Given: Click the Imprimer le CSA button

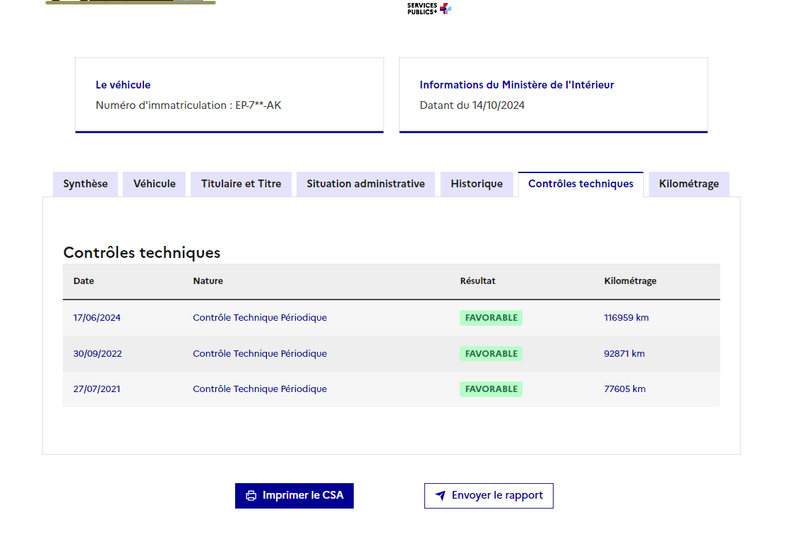Looking at the screenshot, I should [294, 496].
